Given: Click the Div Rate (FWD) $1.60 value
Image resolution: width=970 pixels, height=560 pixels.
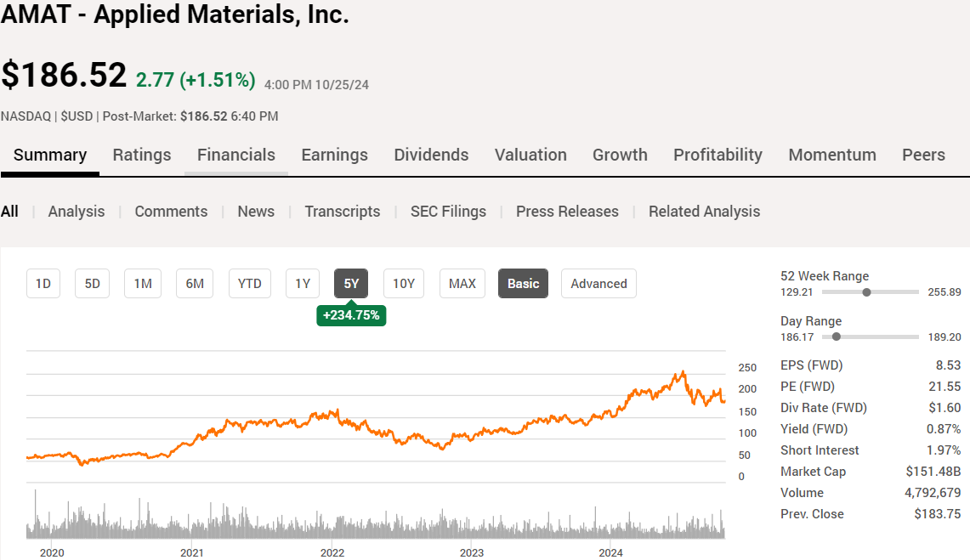Looking at the screenshot, I should pyautogui.click(x=944, y=407).
